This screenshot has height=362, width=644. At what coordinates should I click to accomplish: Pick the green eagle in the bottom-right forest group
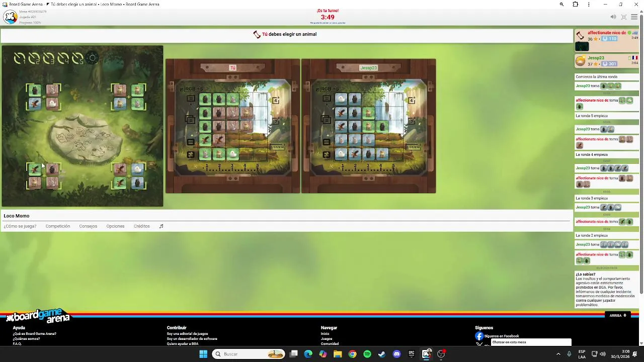click(120, 183)
